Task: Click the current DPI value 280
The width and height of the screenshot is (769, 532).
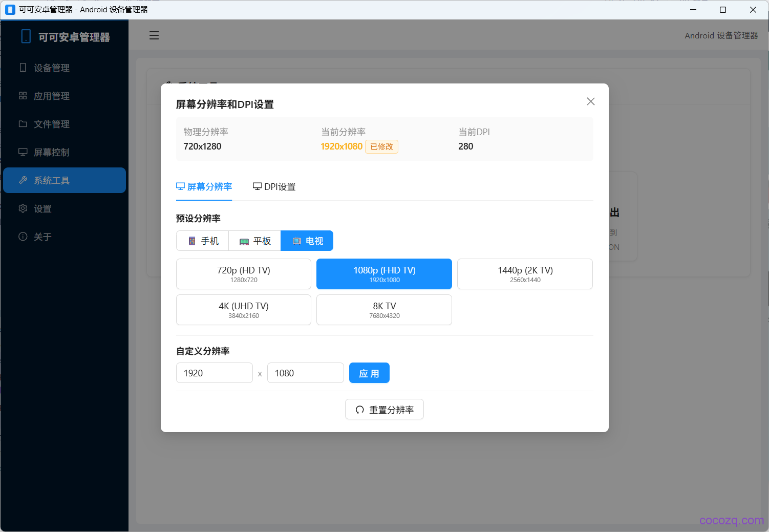Action: 466,146
